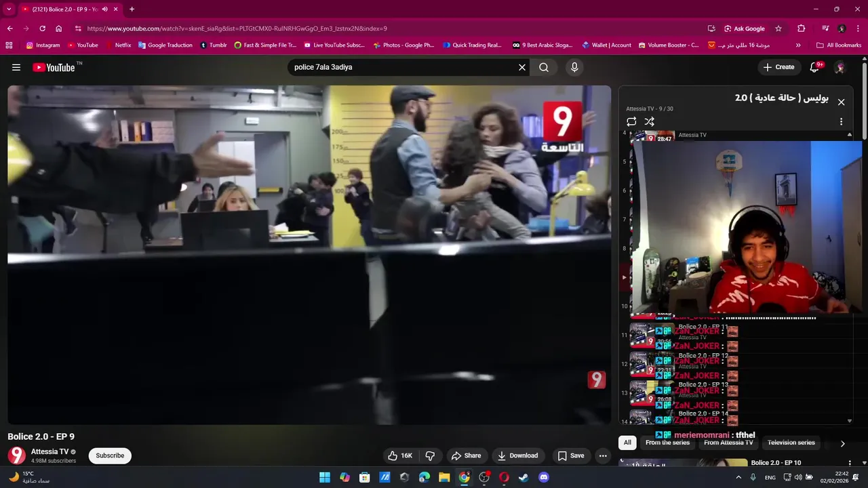Image resolution: width=868 pixels, height=488 pixels.
Task: Open Chrome home page button
Action: 58,28
